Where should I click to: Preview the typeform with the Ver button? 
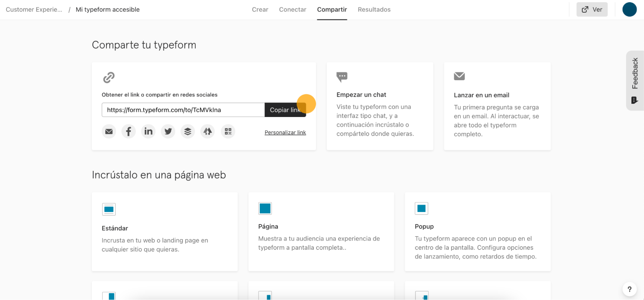coord(592,9)
